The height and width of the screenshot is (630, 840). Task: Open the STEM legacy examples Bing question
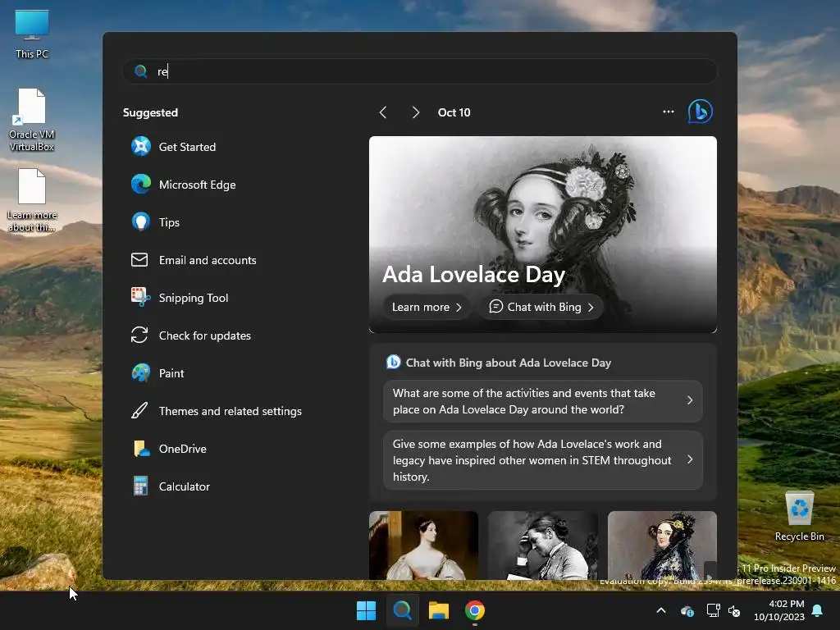(543, 460)
